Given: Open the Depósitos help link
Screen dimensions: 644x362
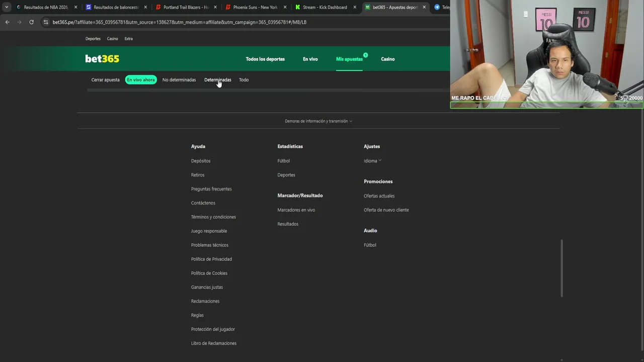Looking at the screenshot, I should tap(201, 161).
